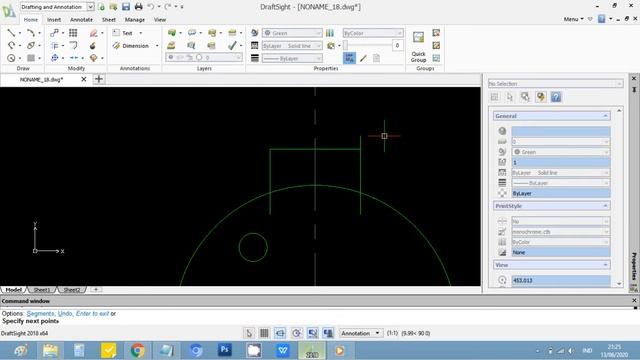
Task: Toggle Entity Tracking in the status bar
Action: [x=328, y=333]
